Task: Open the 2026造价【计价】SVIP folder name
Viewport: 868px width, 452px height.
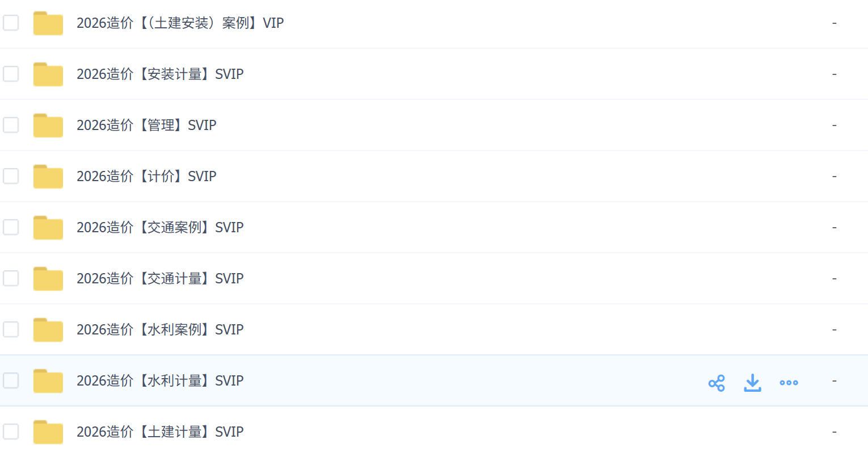Action: [x=146, y=176]
